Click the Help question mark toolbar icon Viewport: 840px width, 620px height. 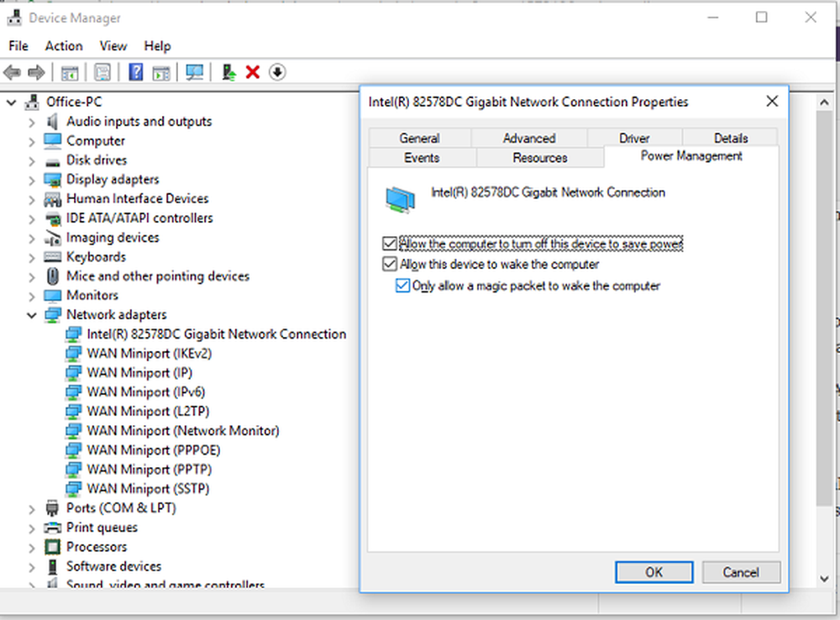(135, 73)
